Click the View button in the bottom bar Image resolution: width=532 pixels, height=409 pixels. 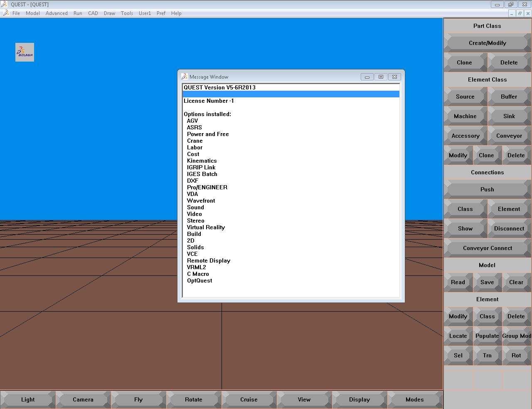click(x=304, y=399)
